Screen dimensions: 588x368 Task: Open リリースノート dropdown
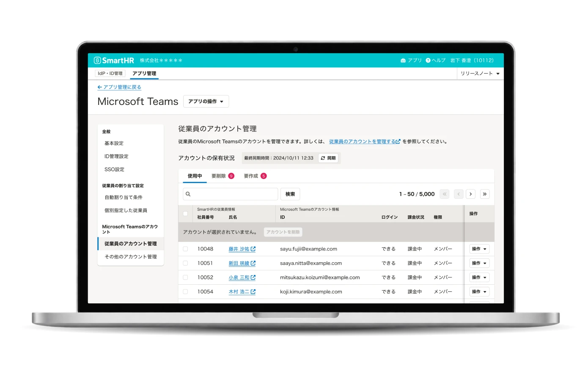480,74
